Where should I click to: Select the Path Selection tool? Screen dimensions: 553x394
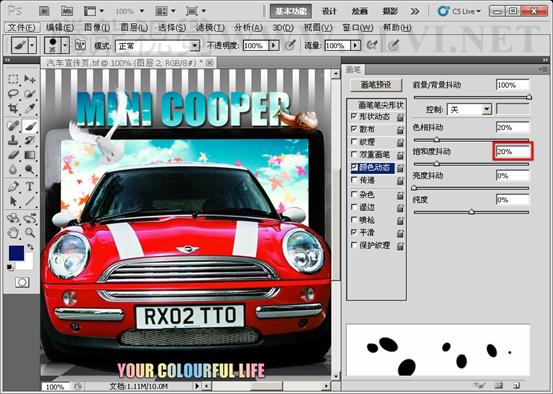pos(13,201)
